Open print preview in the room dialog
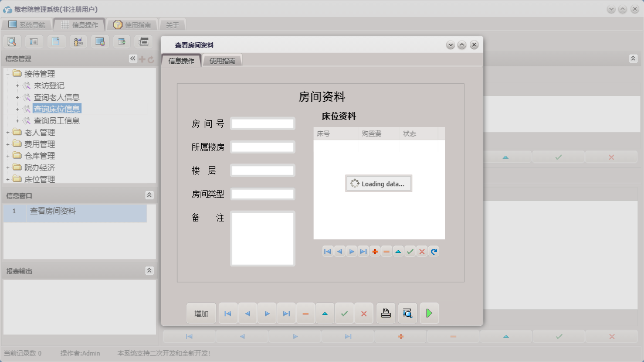The width and height of the screenshot is (644, 362). pyautogui.click(x=407, y=313)
